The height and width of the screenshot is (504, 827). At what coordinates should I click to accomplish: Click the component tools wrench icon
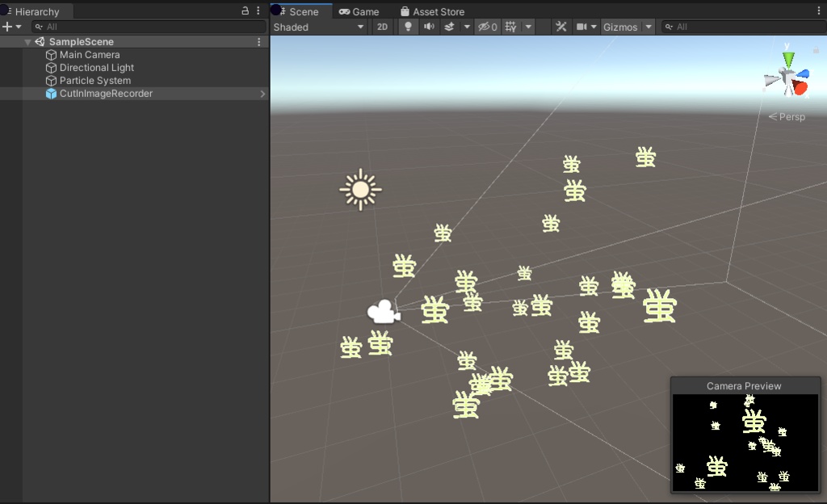tap(561, 27)
